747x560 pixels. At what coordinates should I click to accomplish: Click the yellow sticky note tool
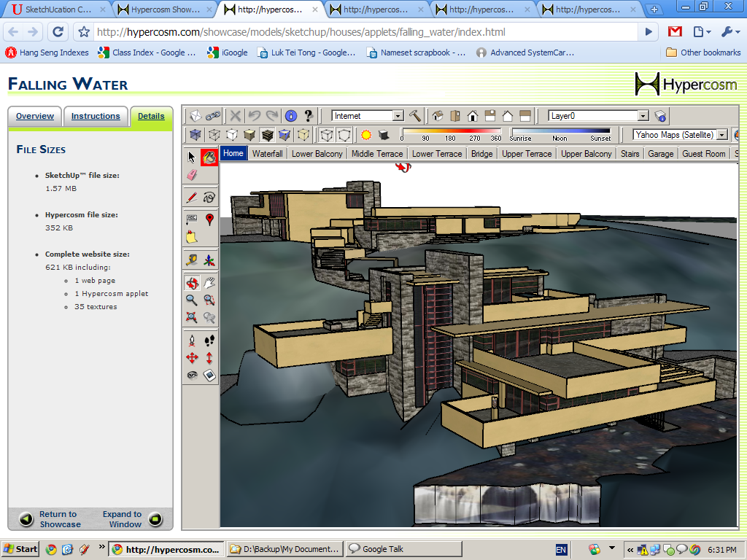[192, 236]
